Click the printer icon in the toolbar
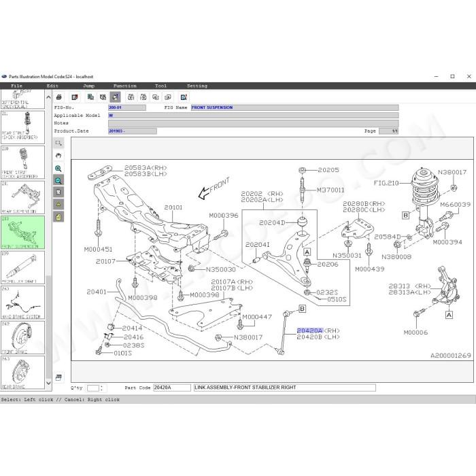This screenshot has height=476, width=476. (59, 97)
